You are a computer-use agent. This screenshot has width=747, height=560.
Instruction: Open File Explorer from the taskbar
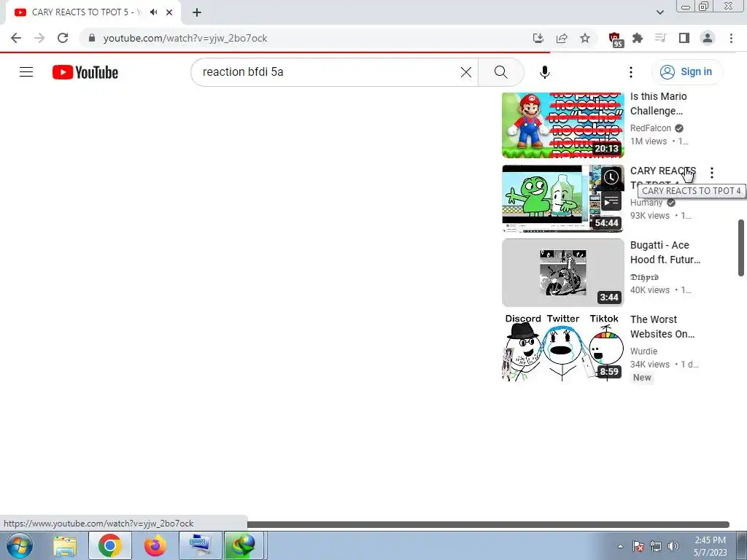65,545
